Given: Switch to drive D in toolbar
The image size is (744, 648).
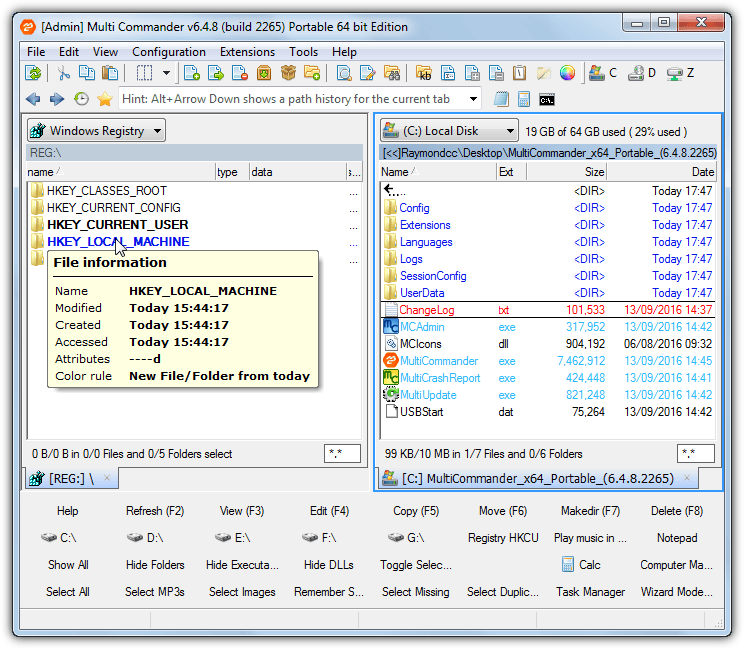Looking at the screenshot, I should click(x=642, y=74).
